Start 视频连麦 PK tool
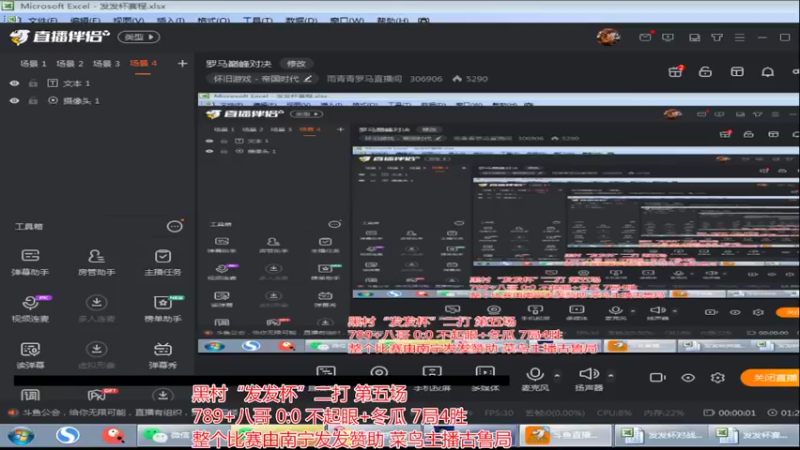 click(x=30, y=309)
